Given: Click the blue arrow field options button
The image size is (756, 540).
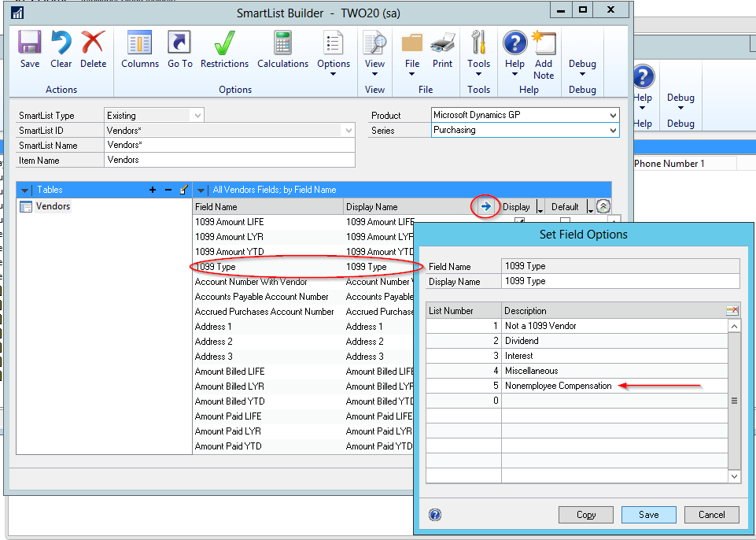Looking at the screenshot, I should click(485, 206).
